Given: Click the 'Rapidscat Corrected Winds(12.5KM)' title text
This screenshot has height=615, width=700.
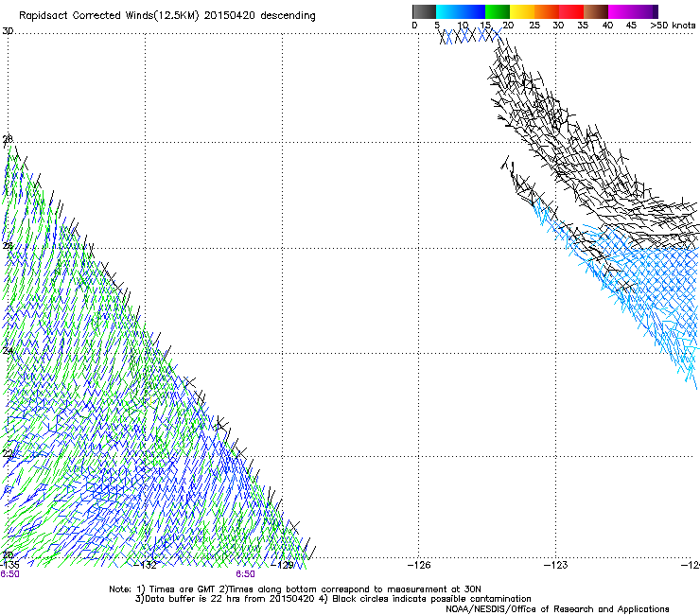Looking at the screenshot, I should click(109, 16).
